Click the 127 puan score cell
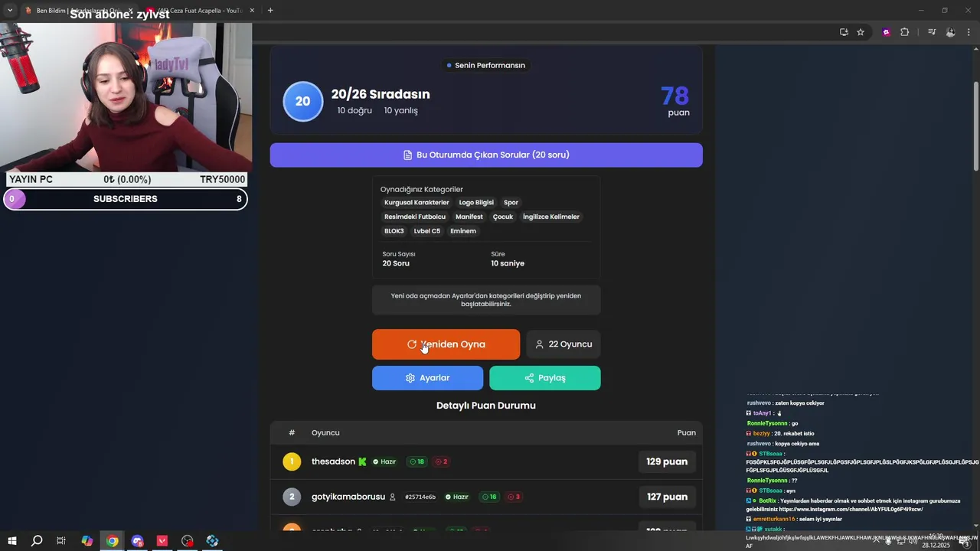Viewport: 980px width, 551px height. tap(667, 497)
